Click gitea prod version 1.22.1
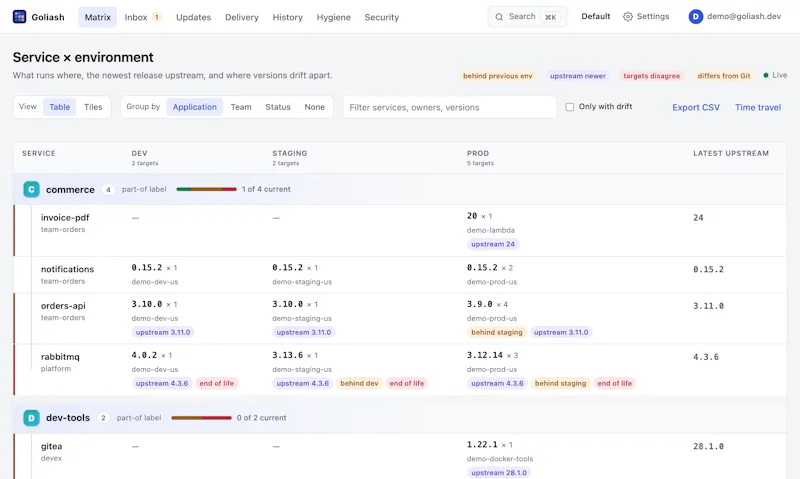 pos(482,445)
